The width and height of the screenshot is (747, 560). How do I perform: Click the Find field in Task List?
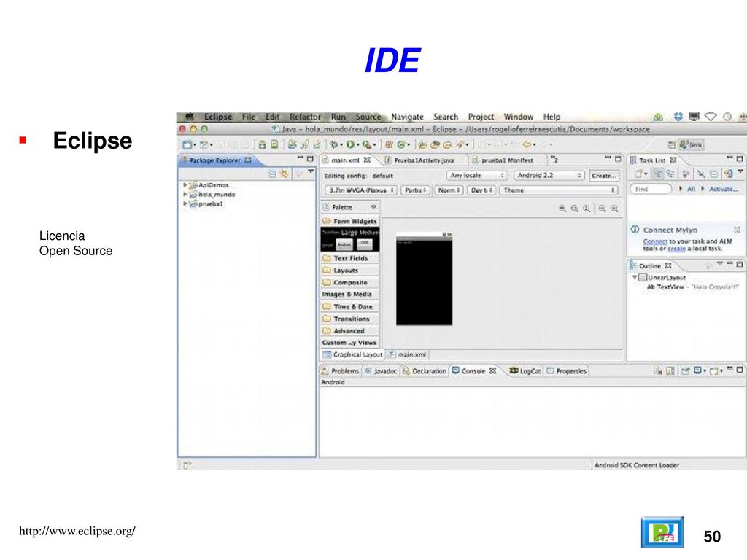[651, 189]
